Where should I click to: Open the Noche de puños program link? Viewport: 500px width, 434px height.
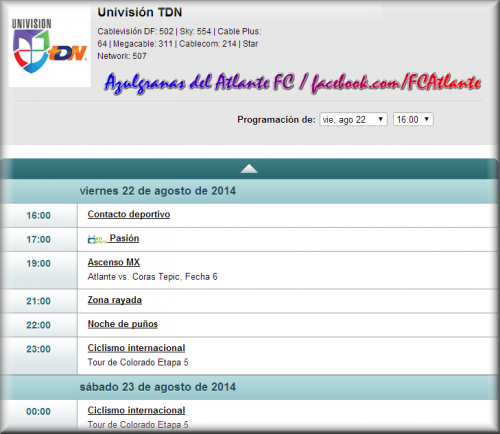(x=123, y=324)
